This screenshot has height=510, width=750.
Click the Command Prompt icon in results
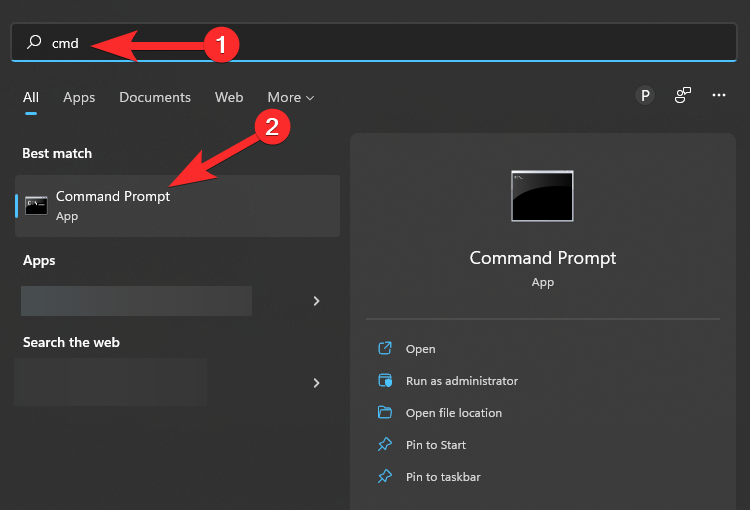pos(36,206)
